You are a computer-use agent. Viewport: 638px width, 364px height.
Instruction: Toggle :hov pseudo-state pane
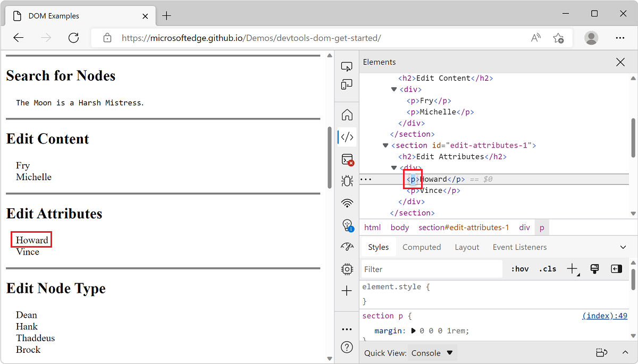tap(519, 269)
